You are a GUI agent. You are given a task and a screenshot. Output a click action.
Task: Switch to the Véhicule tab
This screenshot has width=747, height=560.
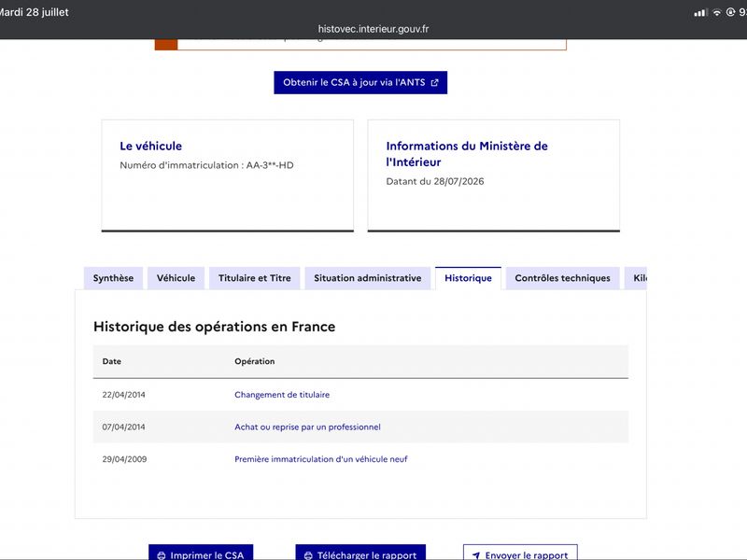point(176,278)
